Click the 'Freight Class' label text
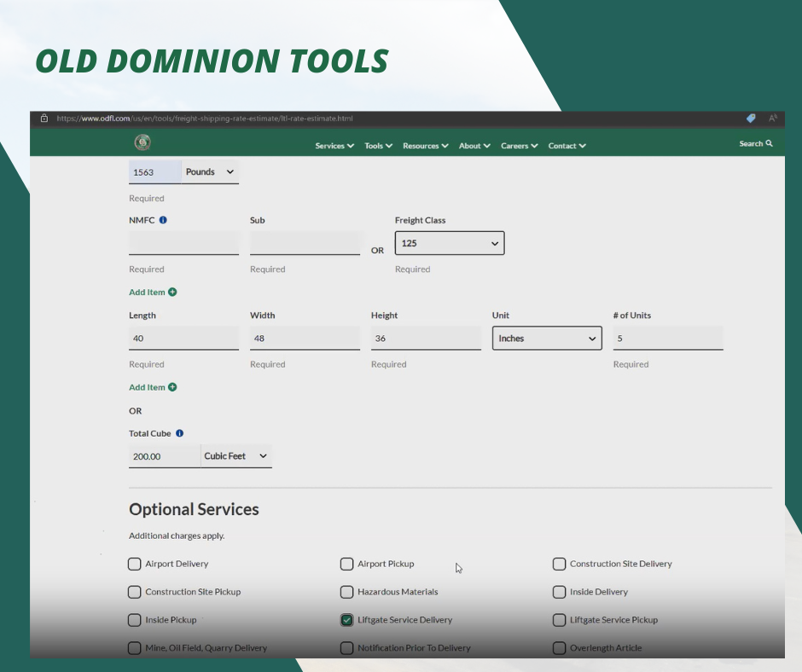 [420, 220]
